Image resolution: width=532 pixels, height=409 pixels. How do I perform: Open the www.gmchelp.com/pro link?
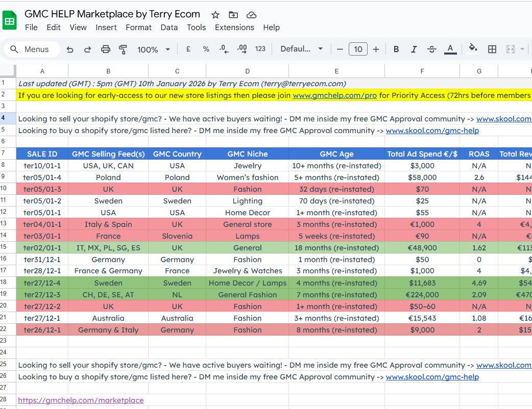pyautogui.click(x=334, y=95)
